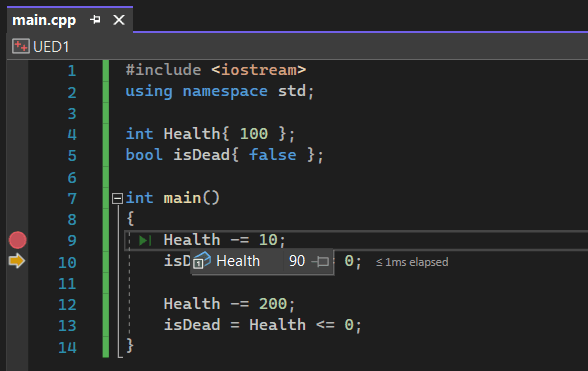Click the opening brace on line 8
Image resolution: width=588 pixels, height=371 pixels.
coord(130,218)
